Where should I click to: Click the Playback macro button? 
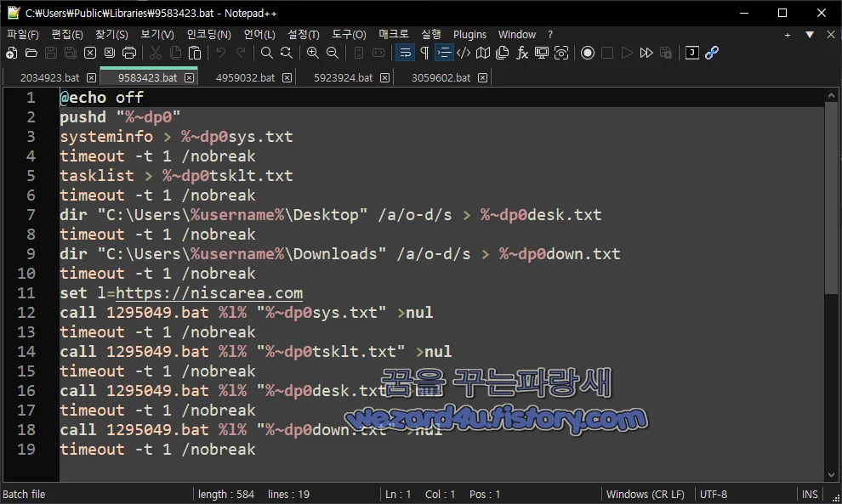[x=627, y=53]
